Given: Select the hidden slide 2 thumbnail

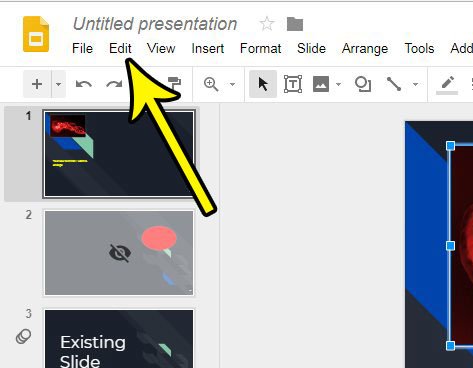Looking at the screenshot, I should click(119, 253).
